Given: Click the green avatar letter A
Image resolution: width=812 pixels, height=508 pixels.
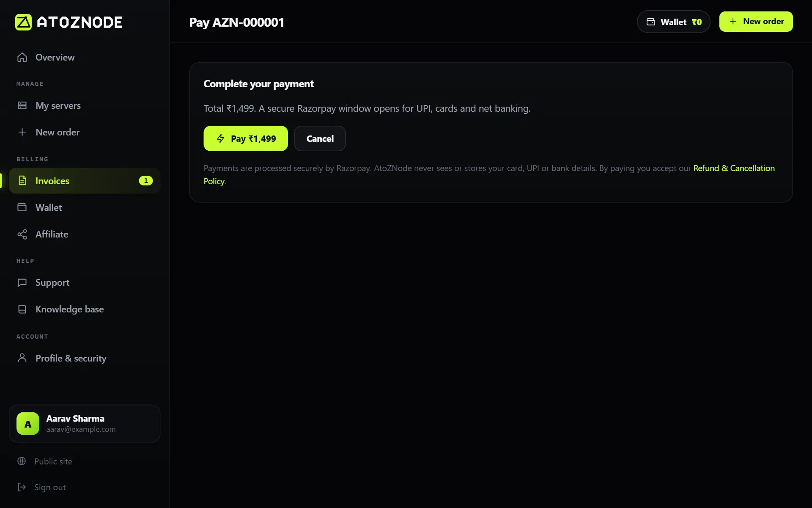Looking at the screenshot, I should coord(28,424).
